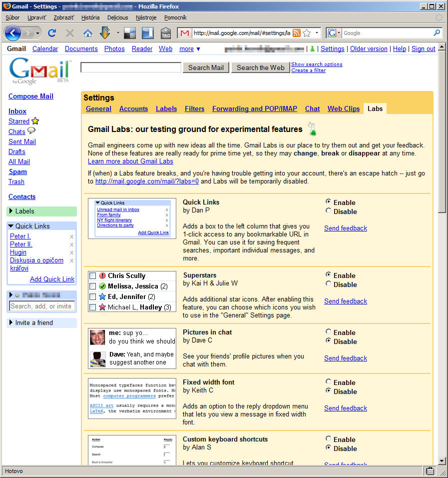448x478 pixels.
Task: Expand the Labels box in sidebar
Action: [11, 211]
